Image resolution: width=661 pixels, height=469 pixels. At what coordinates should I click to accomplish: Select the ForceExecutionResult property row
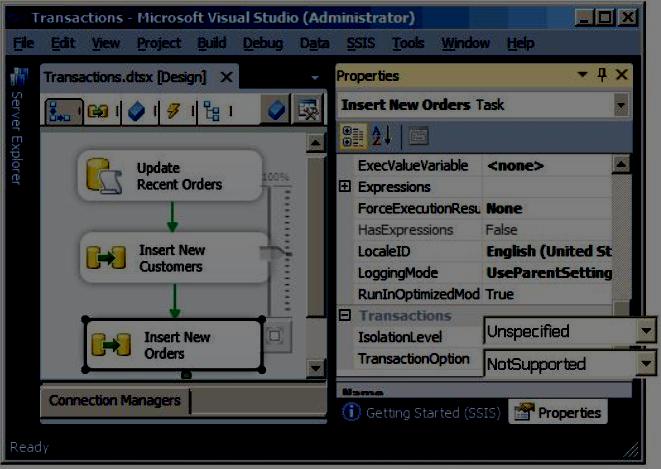coord(474,209)
